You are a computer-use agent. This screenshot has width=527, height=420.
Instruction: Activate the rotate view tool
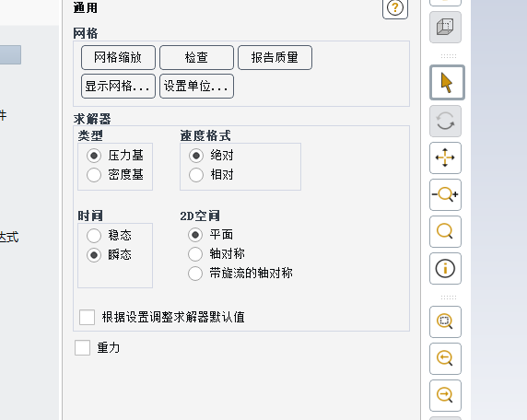coord(445,121)
